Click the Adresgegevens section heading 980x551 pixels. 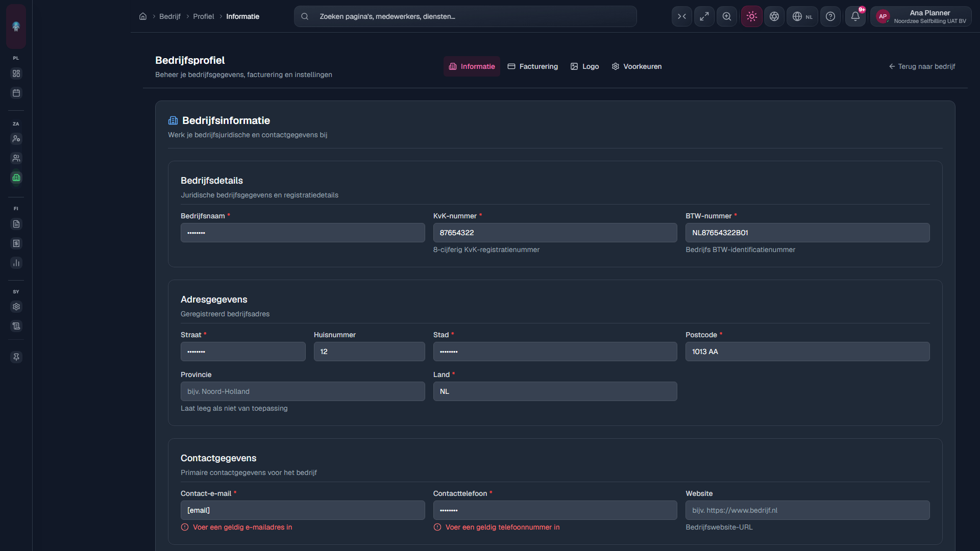tap(214, 299)
